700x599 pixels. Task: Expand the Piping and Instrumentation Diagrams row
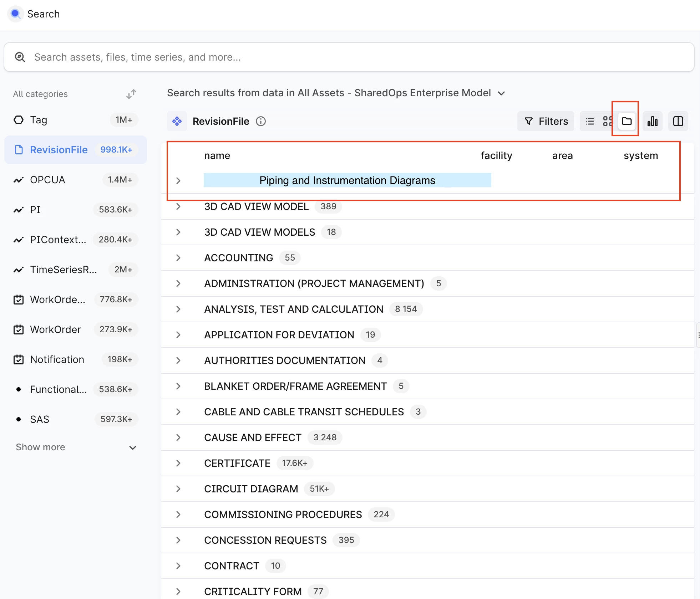pyautogui.click(x=178, y=181)
